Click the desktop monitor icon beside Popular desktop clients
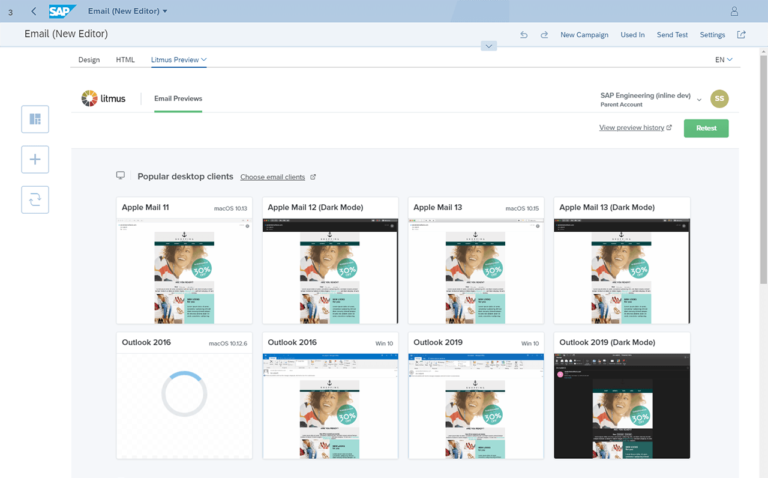This screenshot has height=478, width=768. (120, 175)
